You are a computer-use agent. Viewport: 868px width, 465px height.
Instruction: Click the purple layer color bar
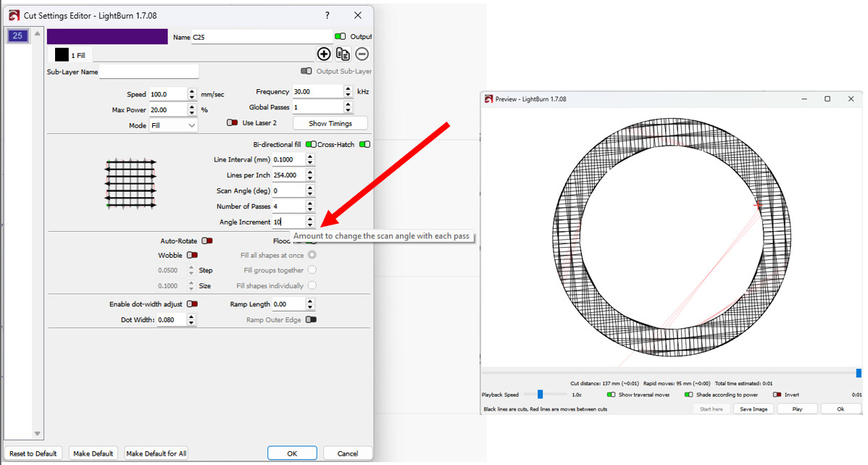107,36
